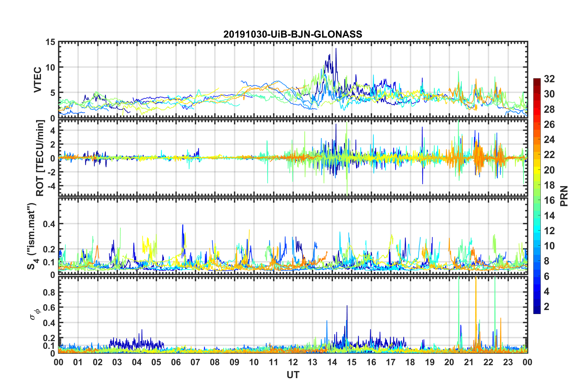Click the dark blue VTEC peak near 14 UT
This screenshot has height=392, width=586.
pyautogui.click(x=336, y=49)
